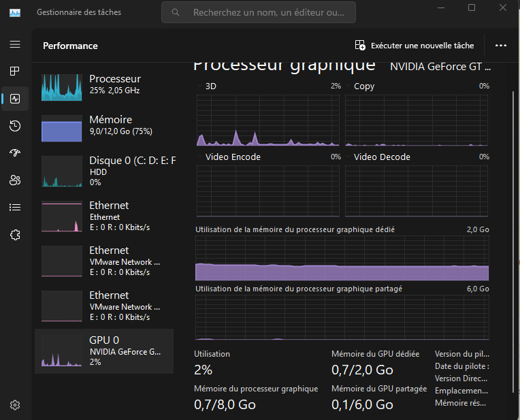Select Disque 0 HDD item
520x420 pixels.
pos(104,171)
